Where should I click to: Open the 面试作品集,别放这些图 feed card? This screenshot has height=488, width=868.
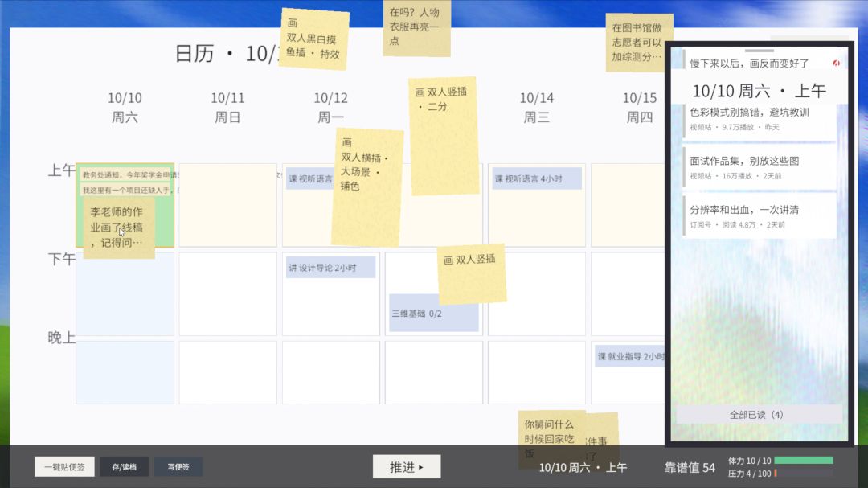click(x=759, y=168)
